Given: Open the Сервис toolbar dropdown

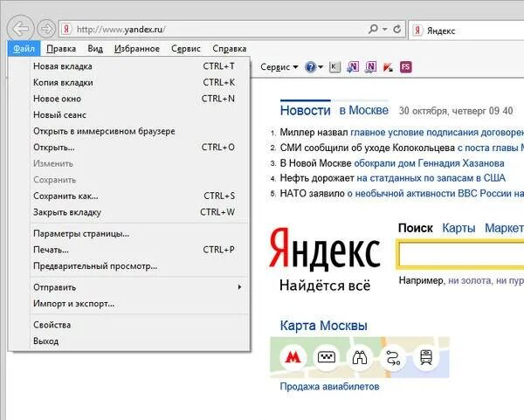Looking at the screenshot, I should 279,67.
